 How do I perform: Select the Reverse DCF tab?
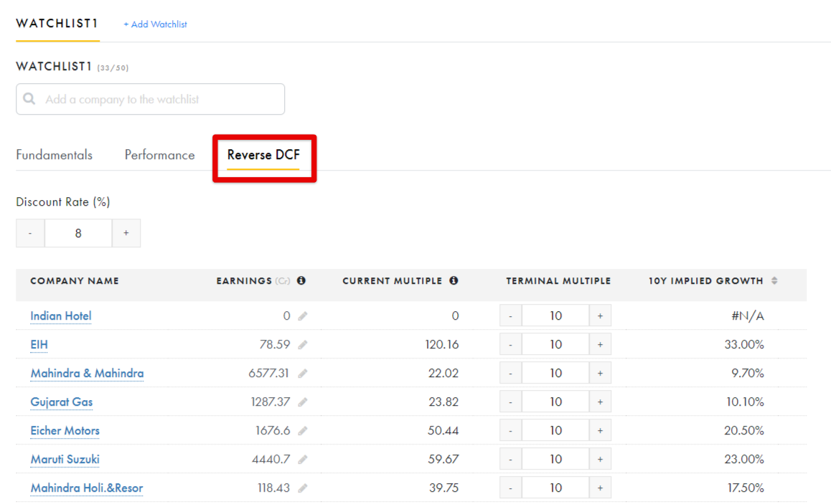(263, 155)
